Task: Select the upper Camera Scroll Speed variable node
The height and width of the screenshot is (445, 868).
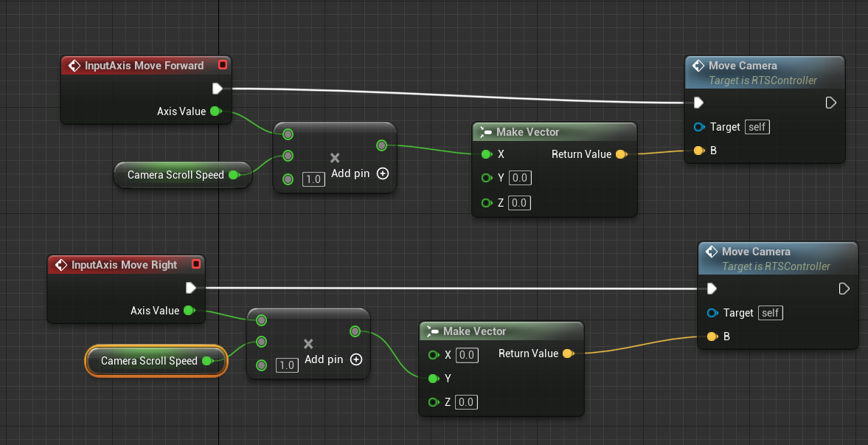Action: (183, 175)
